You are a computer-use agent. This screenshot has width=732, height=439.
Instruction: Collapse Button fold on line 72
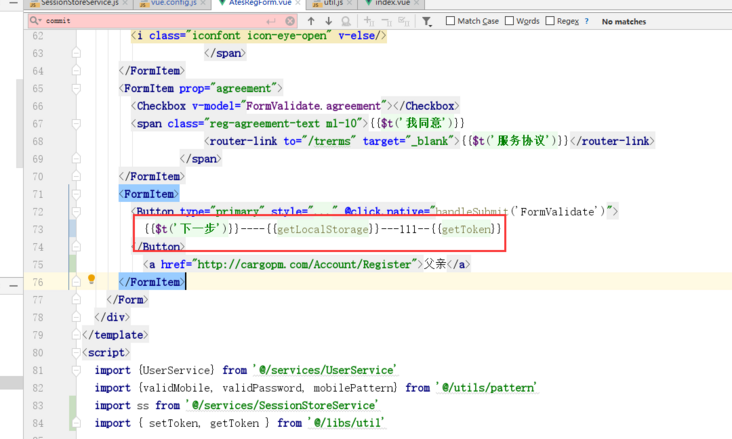point(76,212)
